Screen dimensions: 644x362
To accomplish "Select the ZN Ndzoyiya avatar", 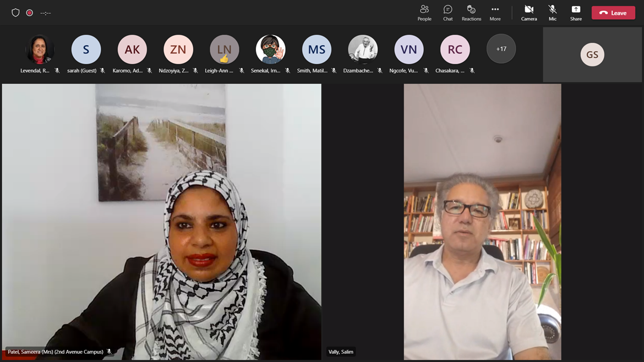I will (178, 50).
